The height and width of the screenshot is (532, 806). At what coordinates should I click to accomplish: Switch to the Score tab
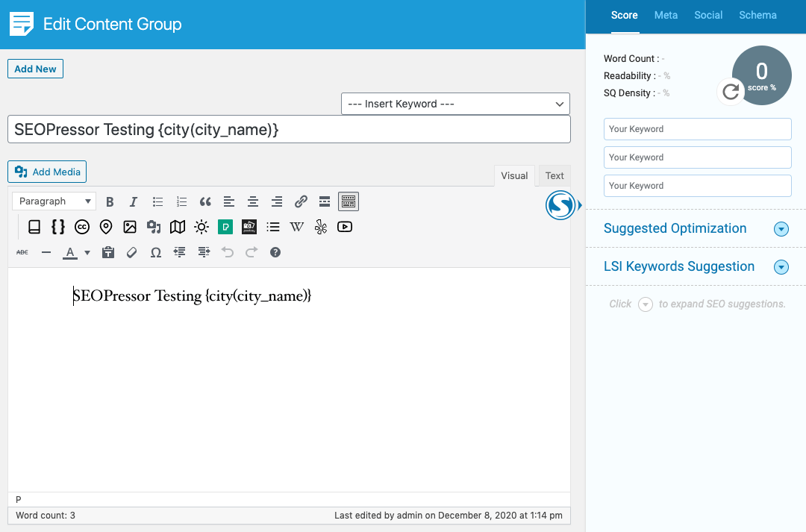tap(625, 16)
